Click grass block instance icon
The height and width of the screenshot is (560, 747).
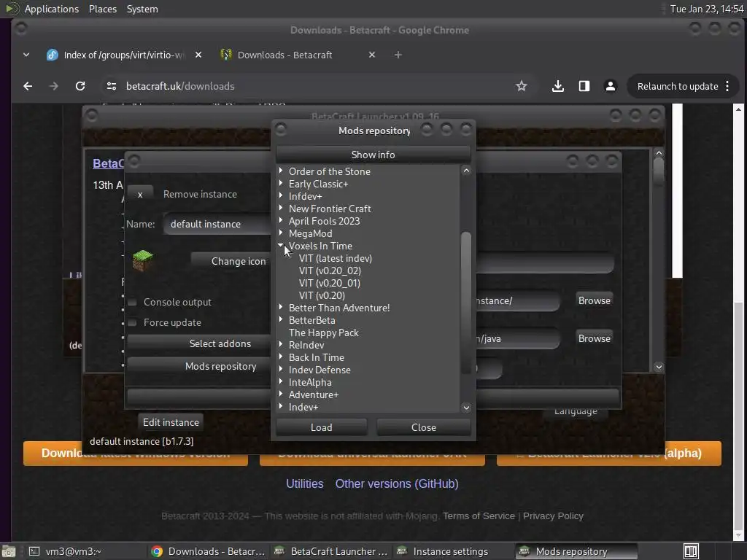pos(142,260)
